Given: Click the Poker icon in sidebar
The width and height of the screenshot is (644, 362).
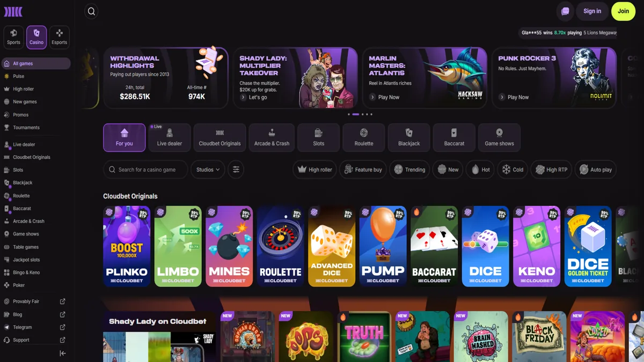Looking at the screenshot, I should tap(6, 285).
